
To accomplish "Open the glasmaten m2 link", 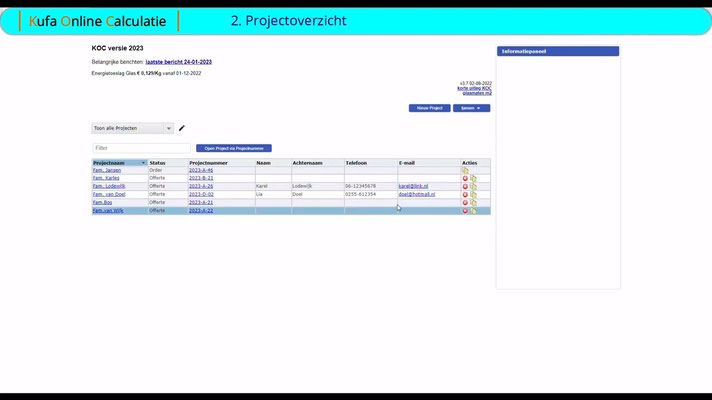I will click(x=477, y=93).
